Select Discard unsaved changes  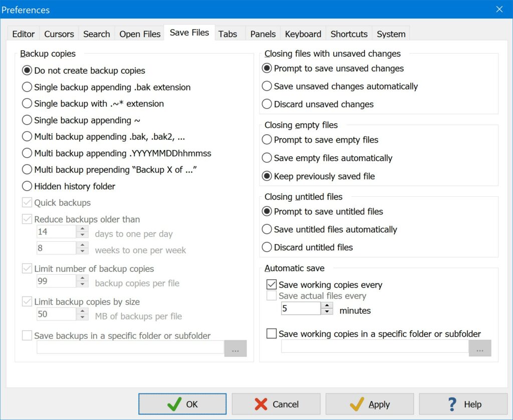pyautogui.click(x=318, y=104)
